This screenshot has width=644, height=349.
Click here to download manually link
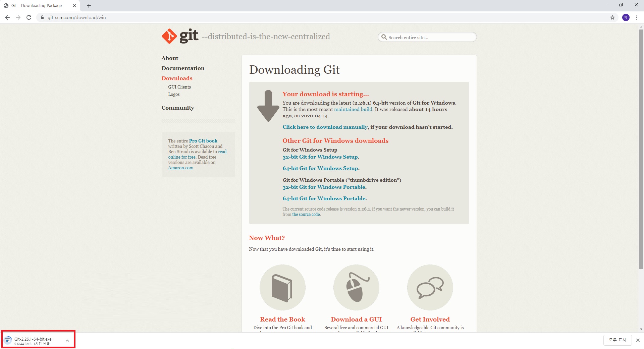pos(325,127)
